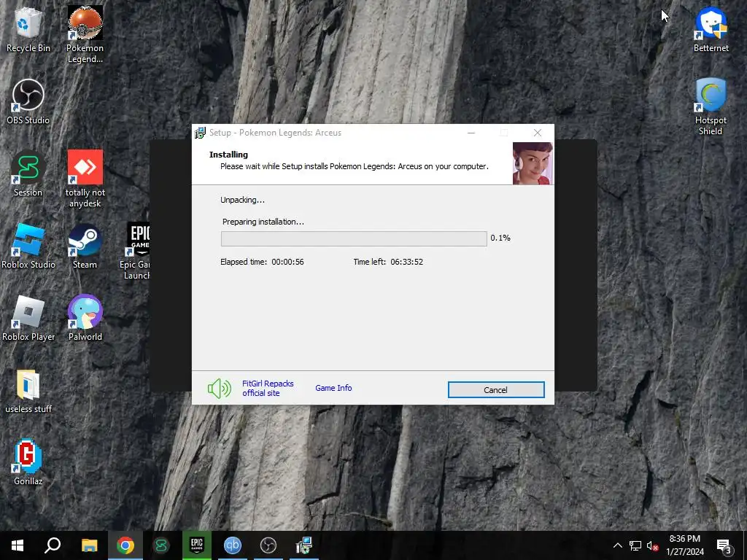The width and height of the screenshot is (747, 560).
Task: Open the taskbar clock and date
Action: coord(684,545)
